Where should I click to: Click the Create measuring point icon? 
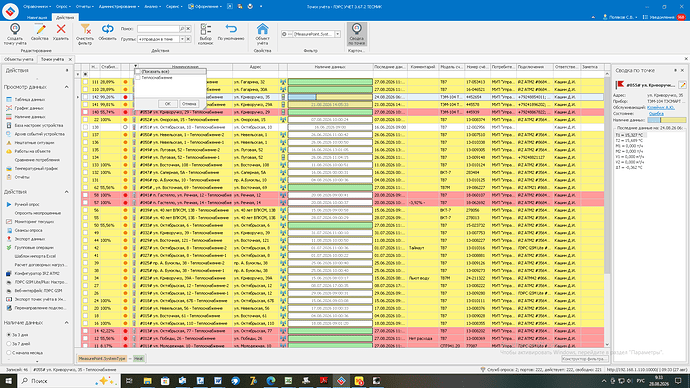tap(15, 29)
